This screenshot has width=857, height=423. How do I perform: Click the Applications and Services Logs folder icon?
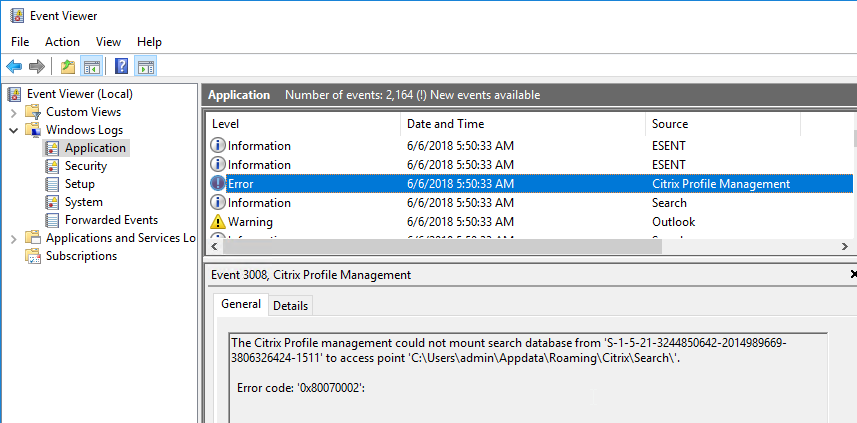pos(34,238)
